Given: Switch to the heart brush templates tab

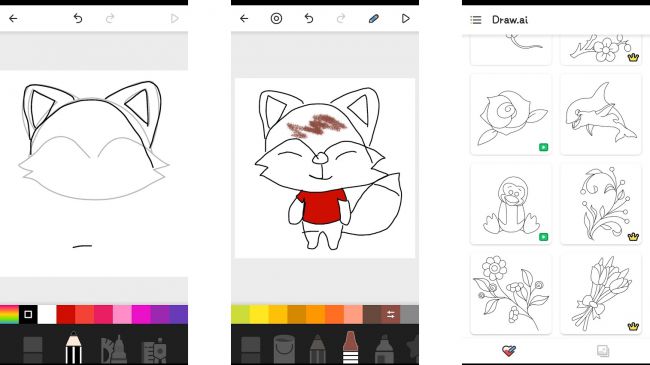Looking at the screenshot, I should 509,351.
